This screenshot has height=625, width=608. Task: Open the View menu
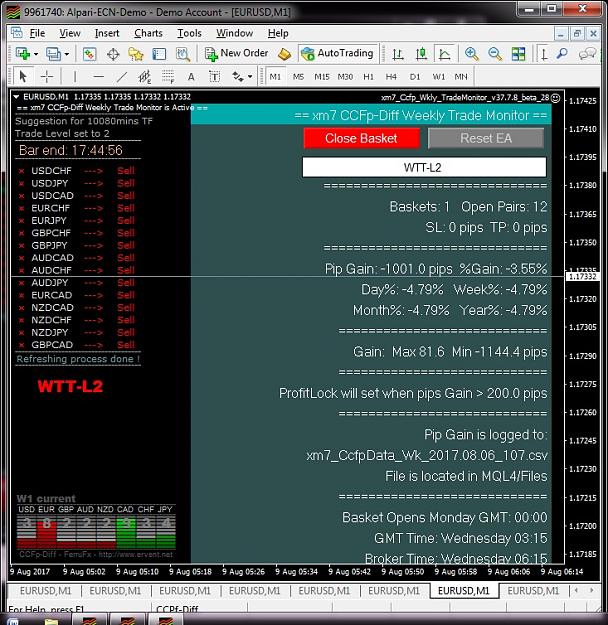pos(70,33)
